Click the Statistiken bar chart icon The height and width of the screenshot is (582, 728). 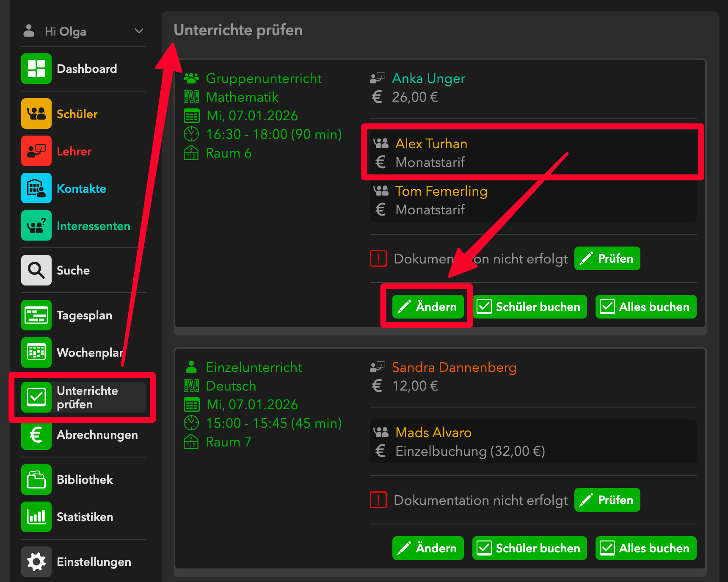[x=36, y=517]
